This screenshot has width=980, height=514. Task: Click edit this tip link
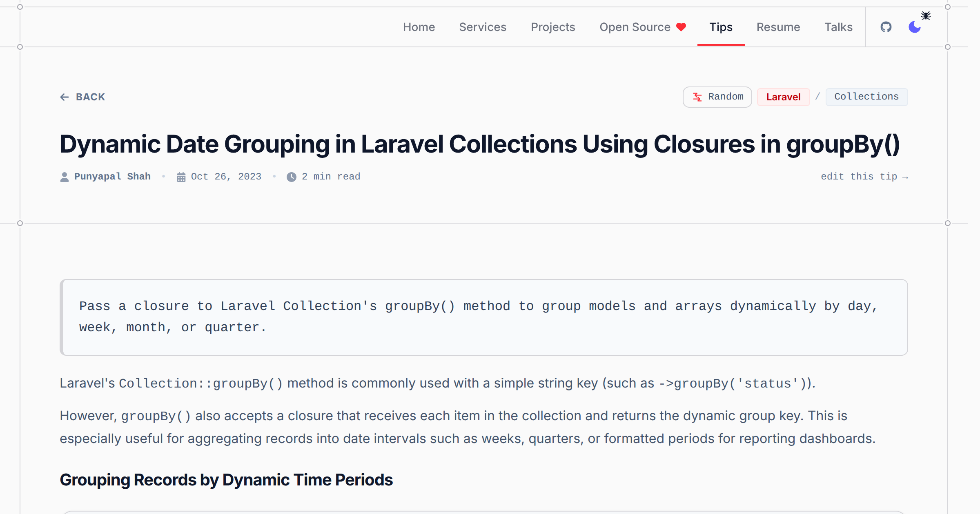pyautogui.click(x=864, y=177)
